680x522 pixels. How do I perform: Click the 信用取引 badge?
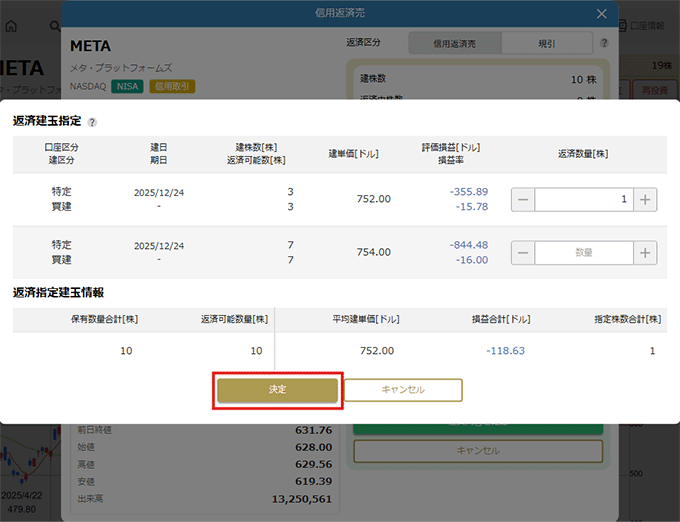[172, 86]
